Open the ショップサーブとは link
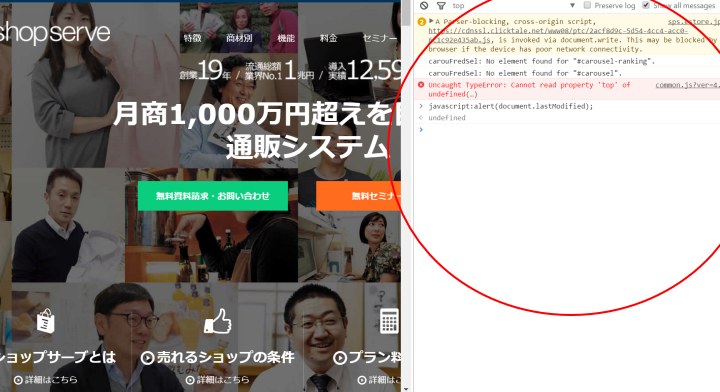This screenshot has height=392, width=720. (58, 357)
